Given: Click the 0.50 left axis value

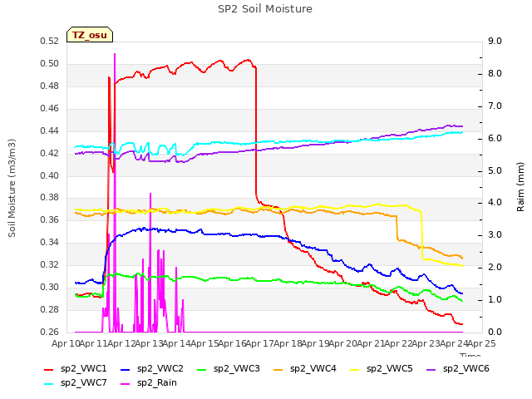Looking at the screenshot, I should coord(50,64).
